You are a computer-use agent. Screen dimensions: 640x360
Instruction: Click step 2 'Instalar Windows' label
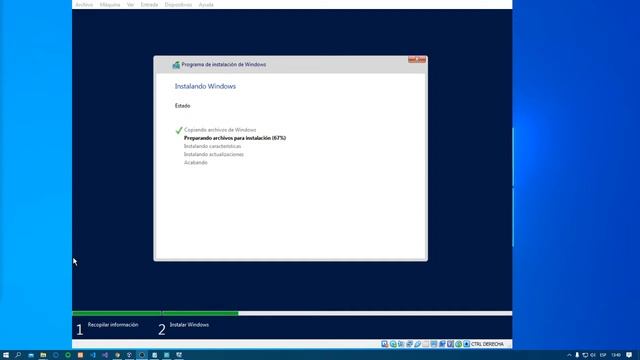(189, 325)
